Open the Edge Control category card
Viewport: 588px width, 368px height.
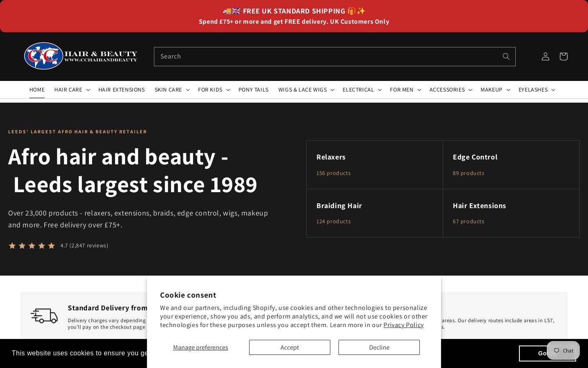pos(511,165)
